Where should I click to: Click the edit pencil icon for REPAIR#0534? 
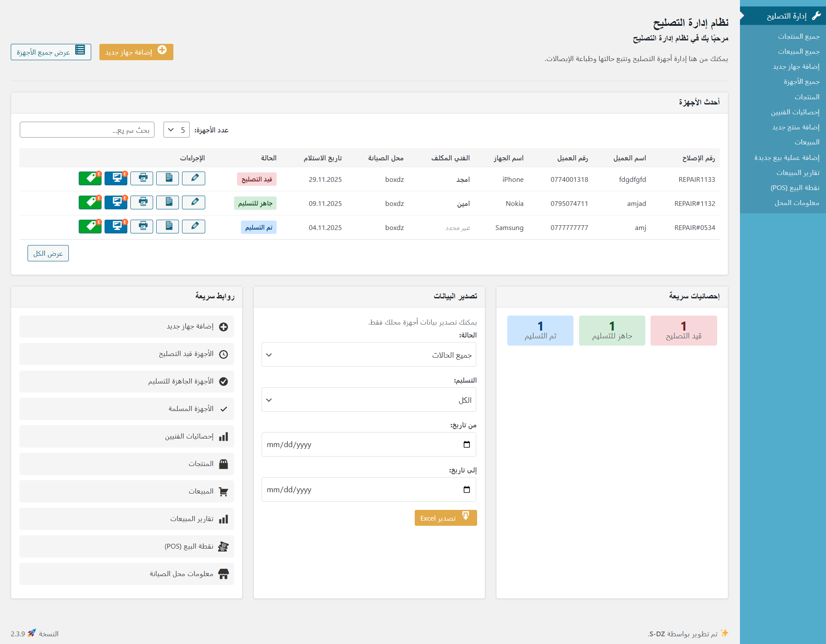pos(194,226)
